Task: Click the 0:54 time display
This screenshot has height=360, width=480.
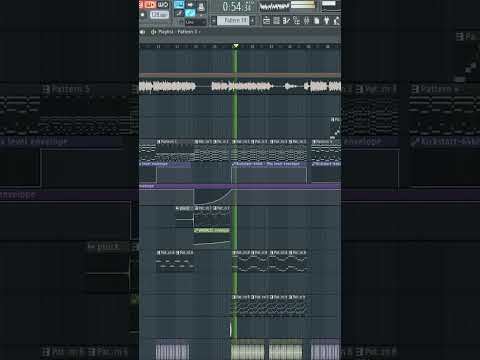Action: coord(238,6)
